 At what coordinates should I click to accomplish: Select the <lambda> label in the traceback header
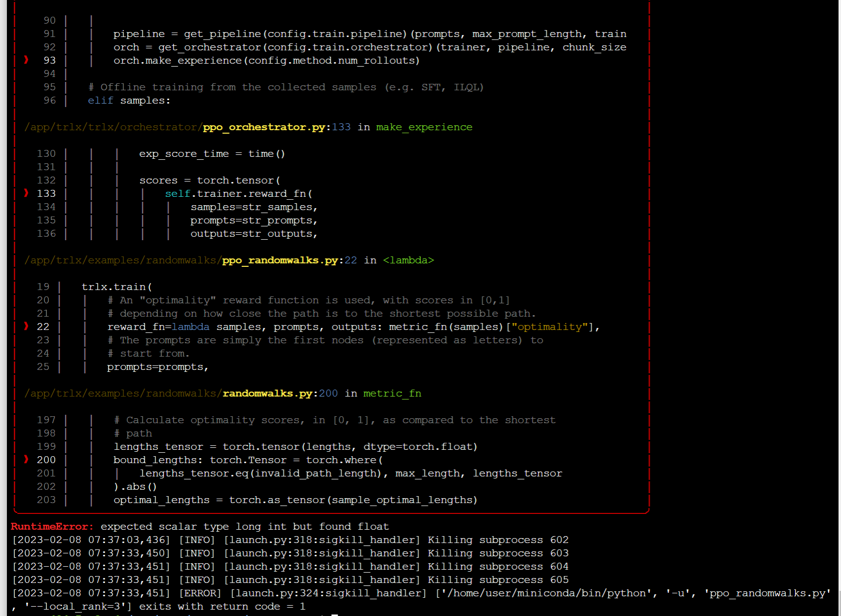click(x=409, y=260)
